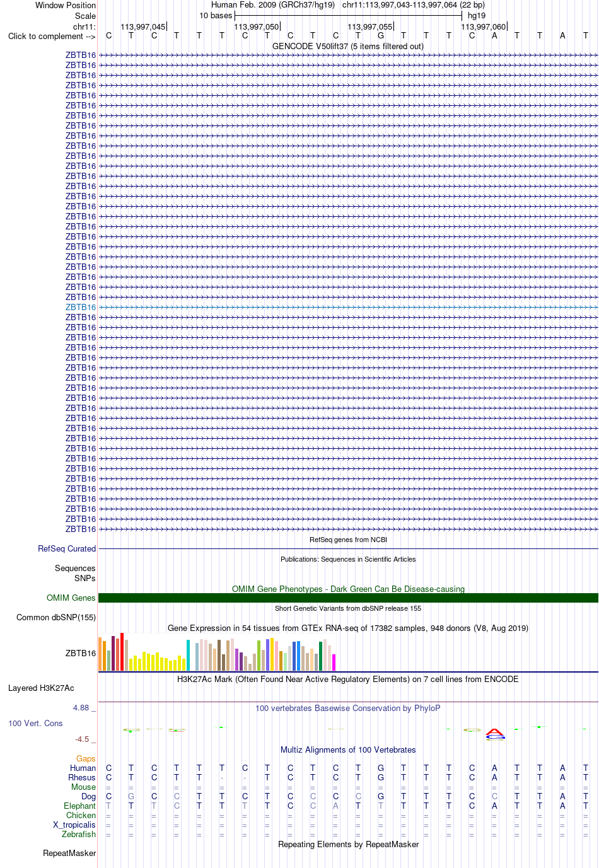
Task: Click the 'chr11:' ruler label
Action: pos(84,26)
